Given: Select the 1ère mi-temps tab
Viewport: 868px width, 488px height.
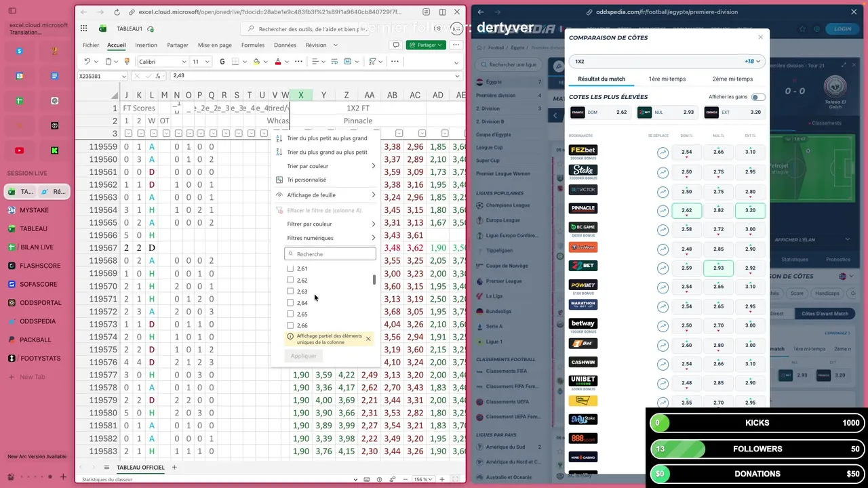Looking at the screenshot, I should click(x=667, y=79).
